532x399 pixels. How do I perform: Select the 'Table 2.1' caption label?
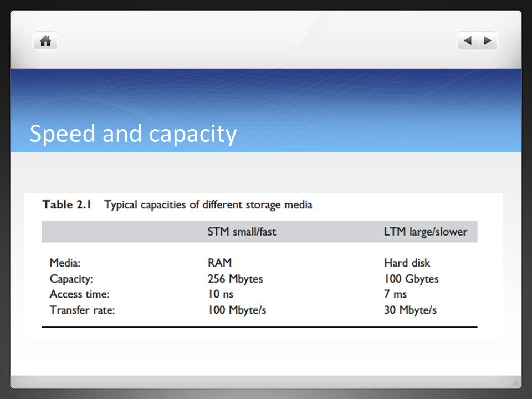(67, 204)
